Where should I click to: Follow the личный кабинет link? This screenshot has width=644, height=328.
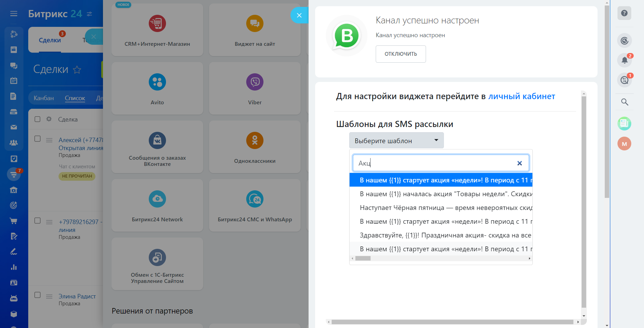(521, 96)
